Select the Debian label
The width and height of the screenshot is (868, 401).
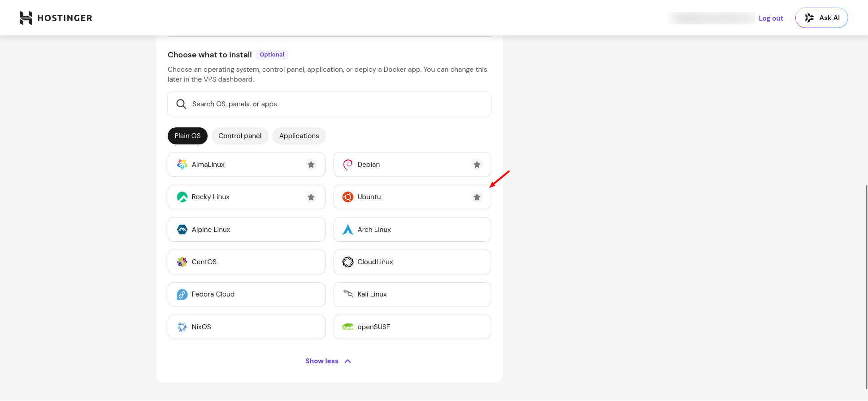coord(369,165)
